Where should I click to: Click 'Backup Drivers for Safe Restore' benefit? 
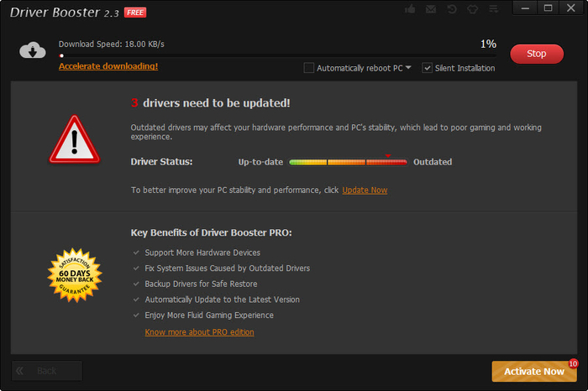click(201, 284)
